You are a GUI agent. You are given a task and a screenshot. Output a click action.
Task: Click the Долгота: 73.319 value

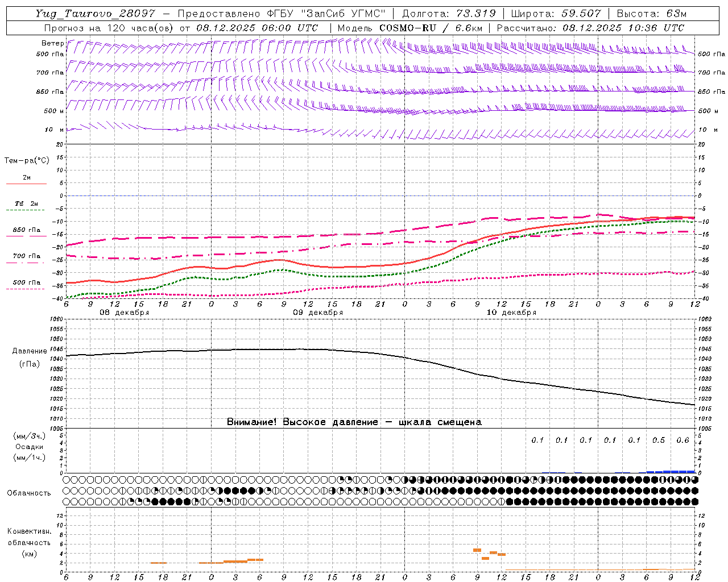[449, 14]
